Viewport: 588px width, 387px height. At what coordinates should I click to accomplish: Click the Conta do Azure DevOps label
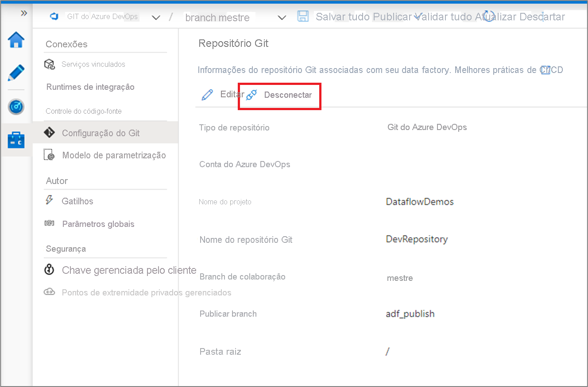[x=245, y=165]
